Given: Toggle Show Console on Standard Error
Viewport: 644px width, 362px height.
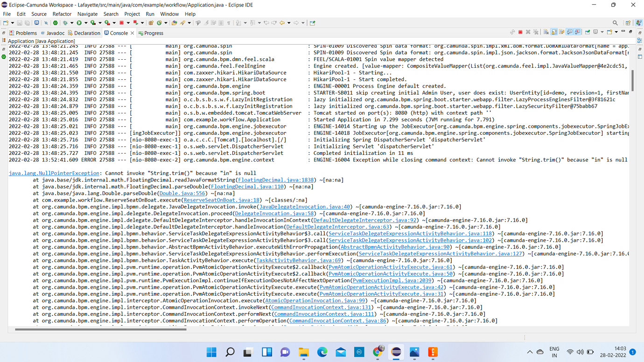Looking at the screenshot, I should point(577,32).
